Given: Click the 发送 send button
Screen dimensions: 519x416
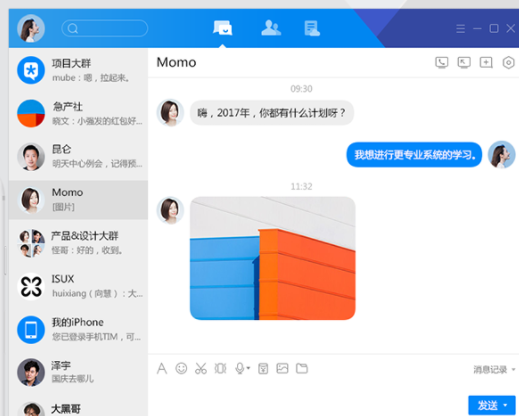Looking at the screenshot, I should tap(487, 405).
